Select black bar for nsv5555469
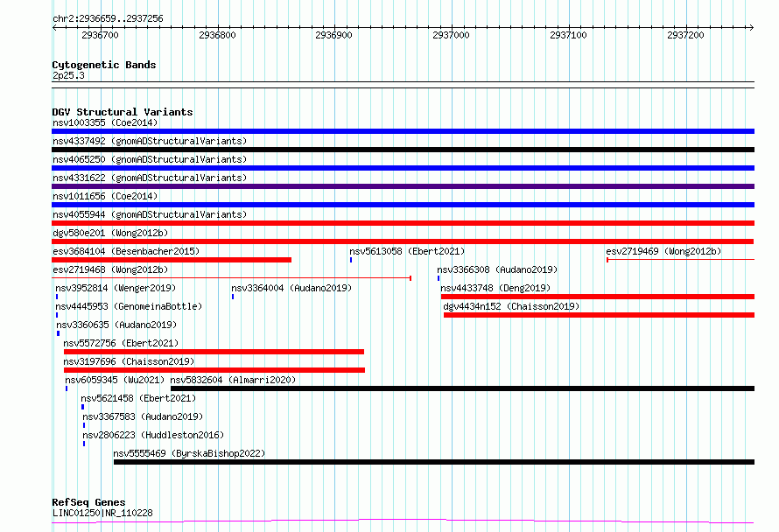Image resolution: width=779 pixels, height=532 pixels. (x=434, y=462)
